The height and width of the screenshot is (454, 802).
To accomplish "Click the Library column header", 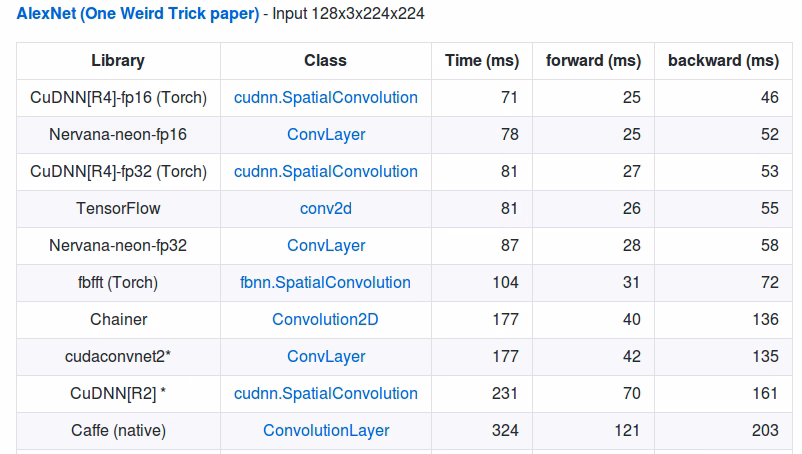I will [118, 61].
